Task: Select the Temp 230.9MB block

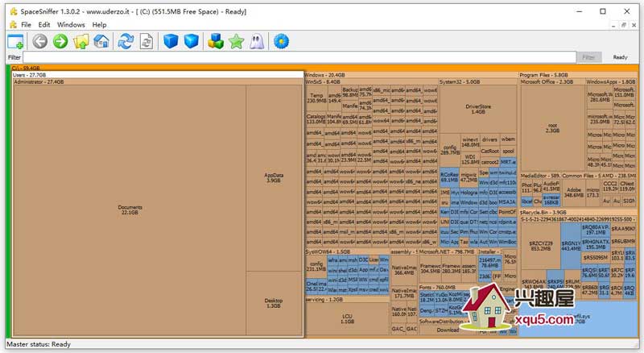Action: [x=316, y=98]
